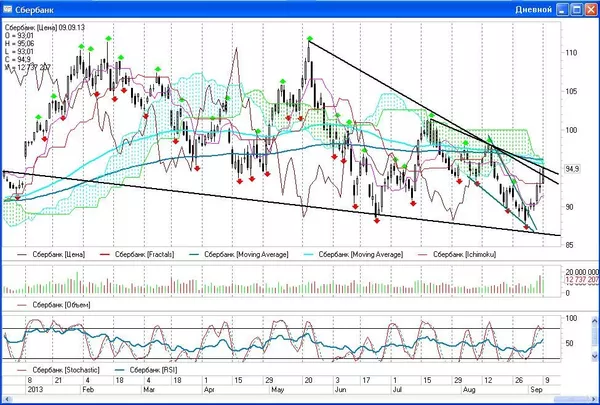Select the Сбербанк [Ichimoku] legend entry
Screen dimensions: 600x405
(x=457, y=254)
